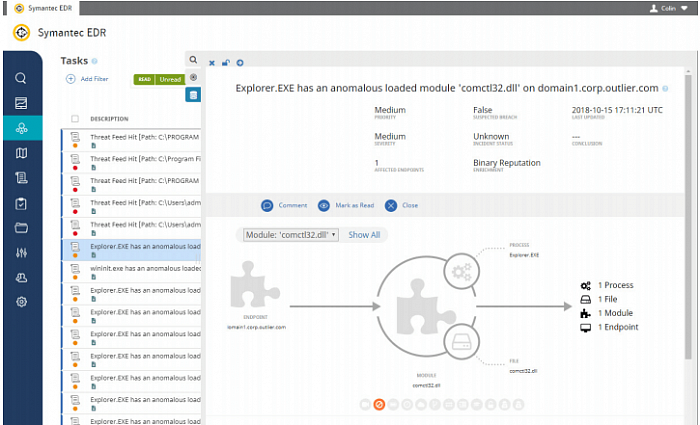Open the clipboard checkmark icon in sidebar
The width and height of the screenshot is (700, 425).
(21, 204)
